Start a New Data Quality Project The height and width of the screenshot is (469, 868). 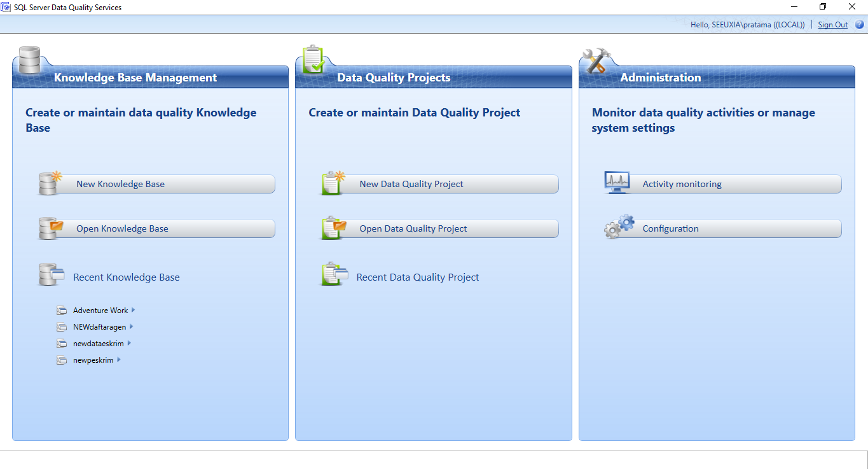(x=440, y=184)
